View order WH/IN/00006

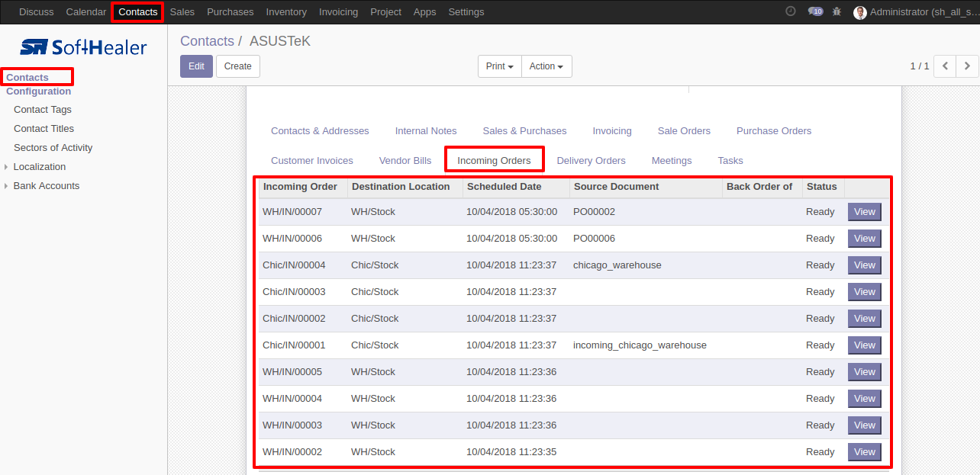point(865,239)
